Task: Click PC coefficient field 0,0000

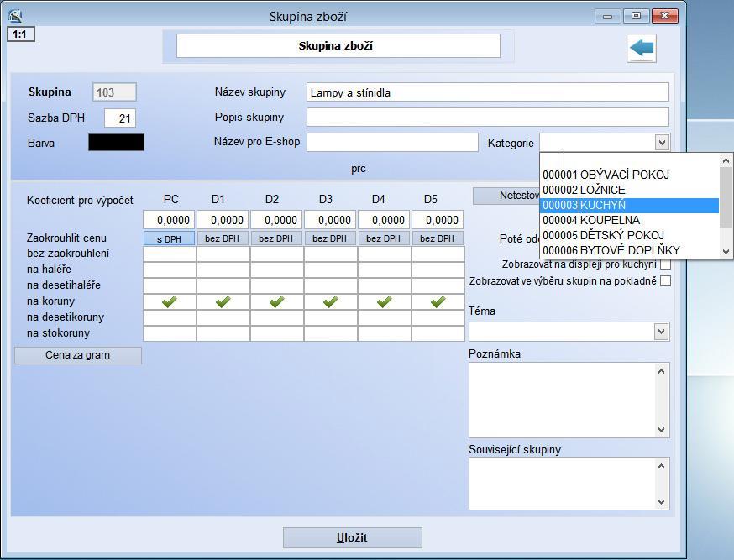Action: click(169, 220)
